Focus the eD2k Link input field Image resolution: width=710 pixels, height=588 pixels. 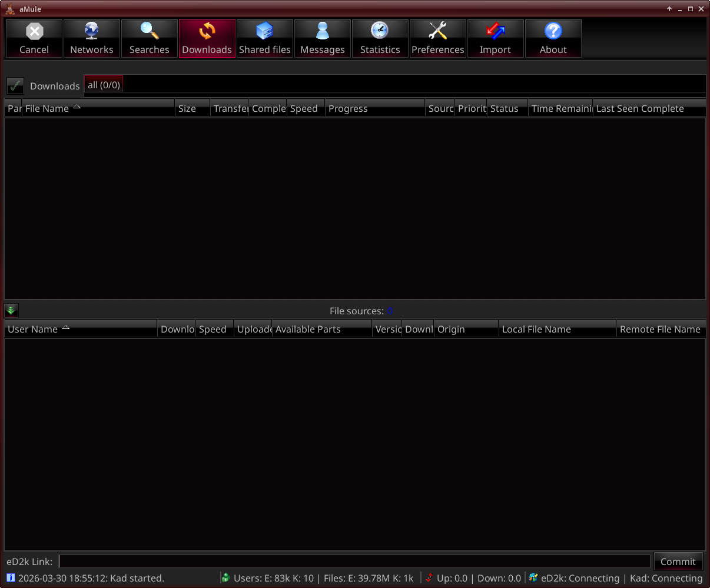click(354, 562)
